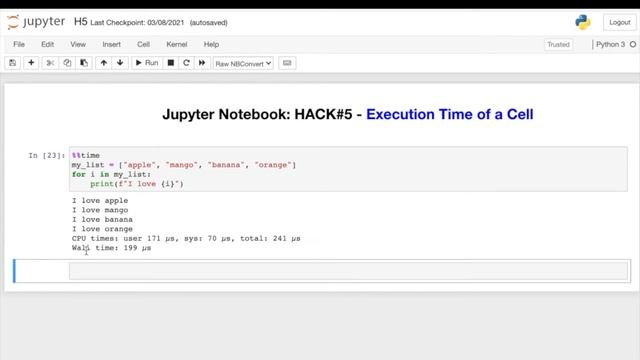
Task: Copy selected cells icon
Action: 67,63
